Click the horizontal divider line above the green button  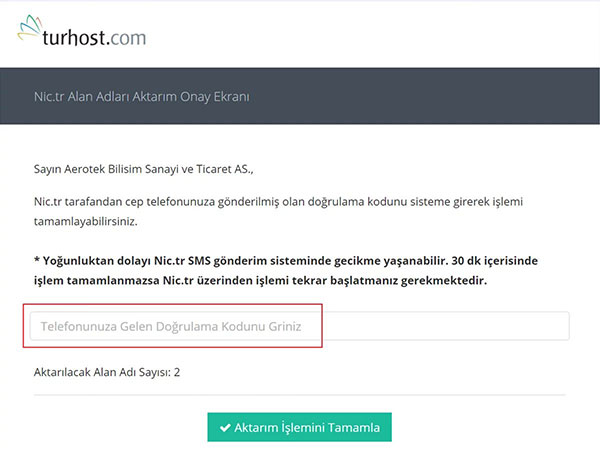pyautogui.click(x=300, y=396)
